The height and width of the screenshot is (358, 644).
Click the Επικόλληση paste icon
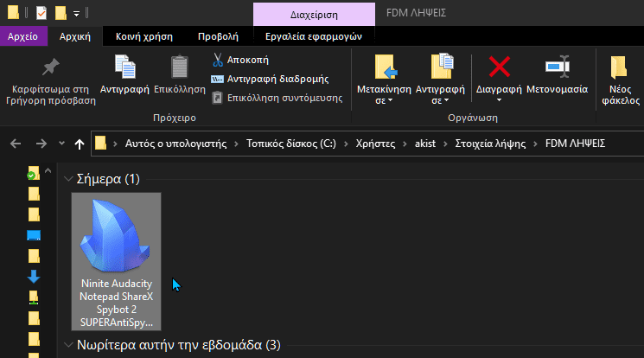pyautogui.click(x=180, y=67)
